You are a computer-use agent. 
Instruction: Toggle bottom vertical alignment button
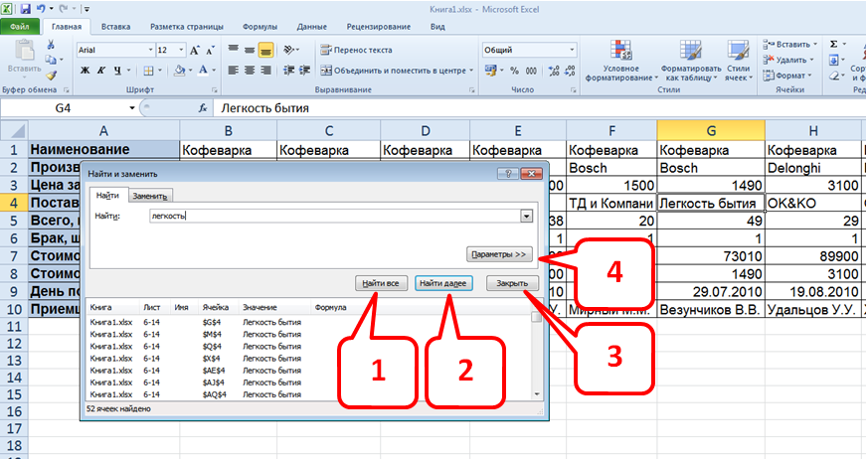(x=266, y=50)
